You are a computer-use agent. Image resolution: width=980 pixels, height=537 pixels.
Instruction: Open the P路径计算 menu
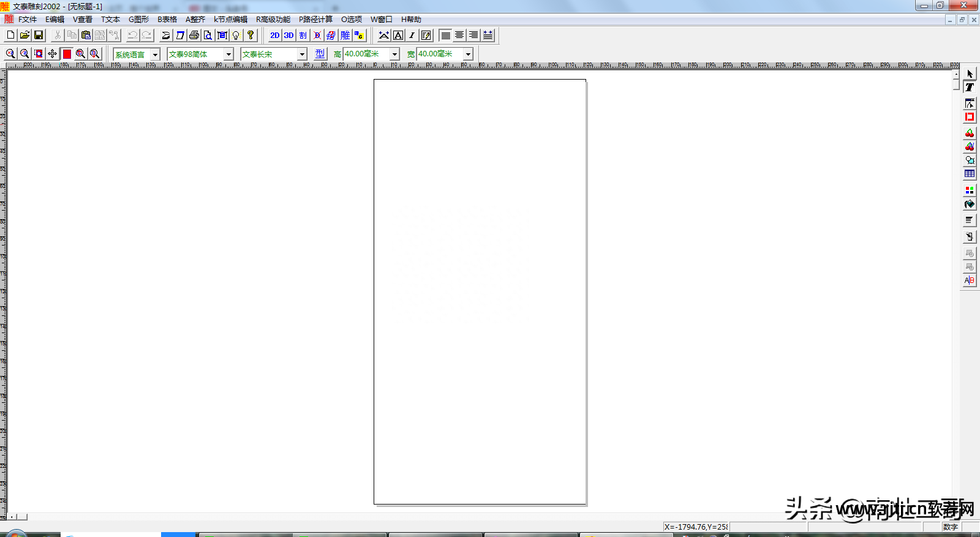coord(315,20)
